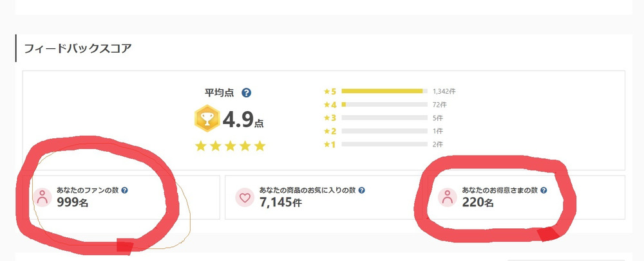Click the 220名 regular customers count
644x261 pixels.
478,203
